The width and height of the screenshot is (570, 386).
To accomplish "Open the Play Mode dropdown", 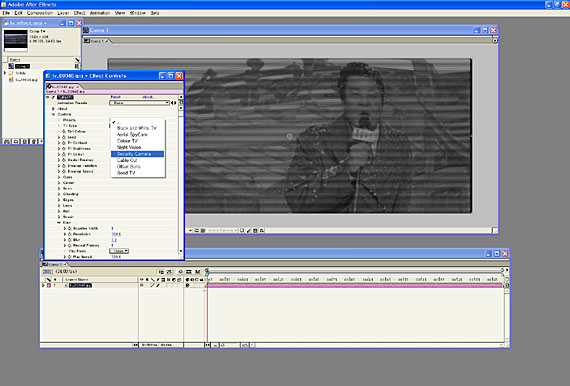I will [119, 251].
